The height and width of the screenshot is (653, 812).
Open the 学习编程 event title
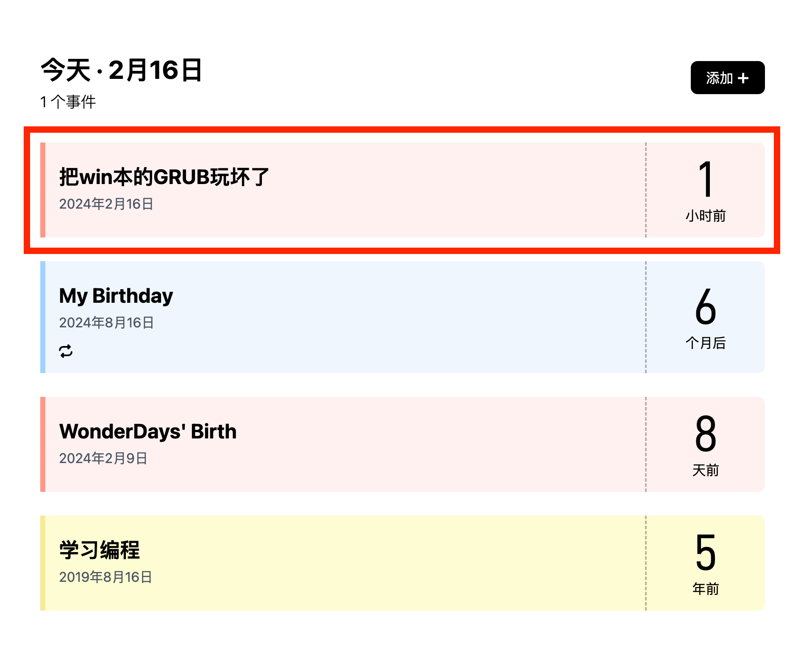click(x=100, y=550)
